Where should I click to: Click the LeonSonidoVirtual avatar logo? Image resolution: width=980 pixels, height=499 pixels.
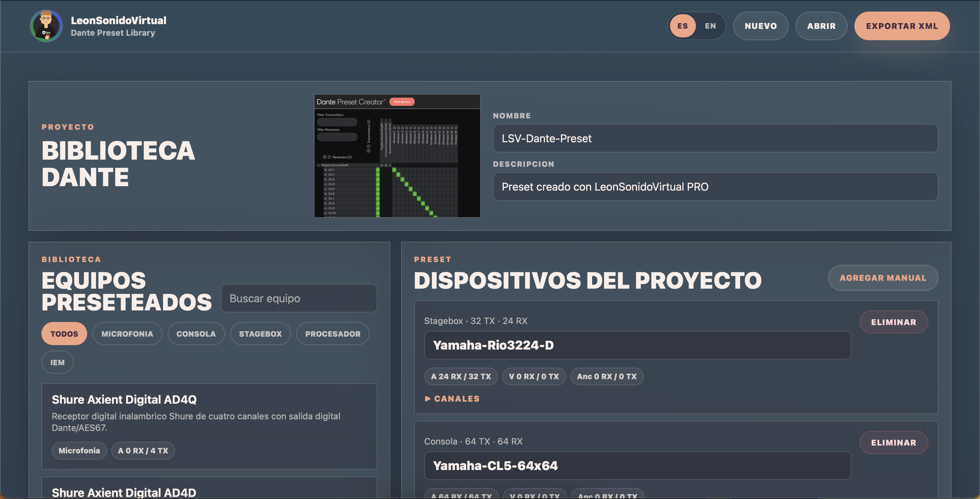[46, 26]
